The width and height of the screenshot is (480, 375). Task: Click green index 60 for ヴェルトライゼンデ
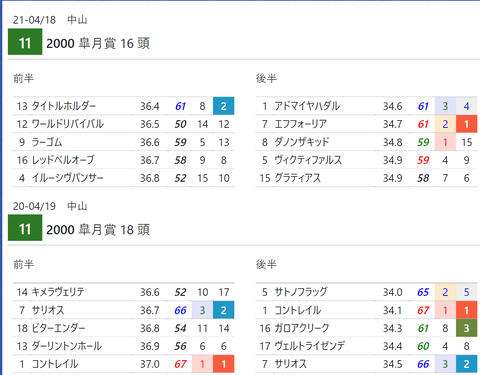[423, 346]
